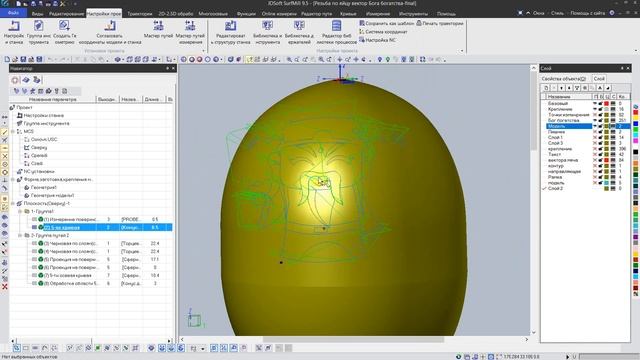Open edit machine structure ribbon tool
This screenshot has height=360, width=640.
point(231,32)
